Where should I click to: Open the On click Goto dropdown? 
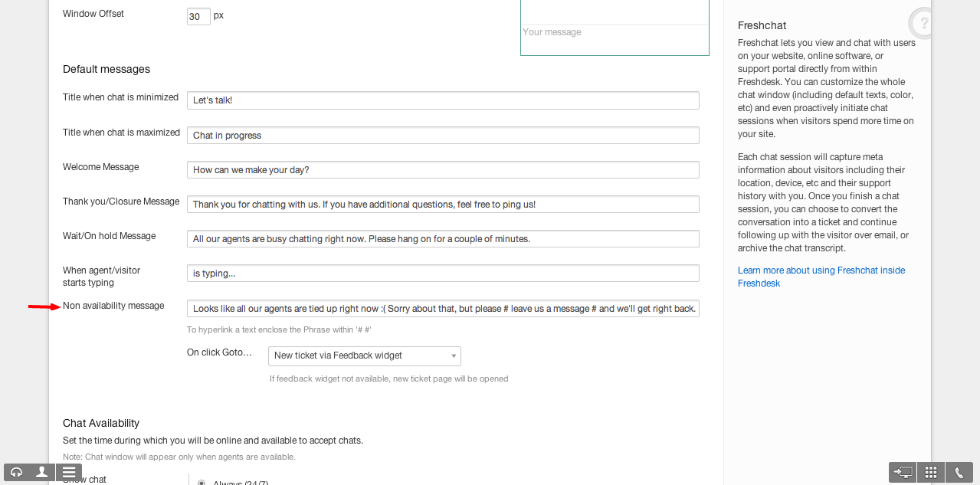point(364,356)
